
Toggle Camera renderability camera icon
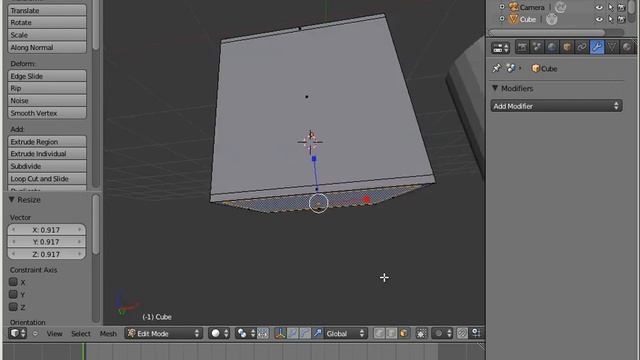pyautogui.click(x=621, y=7)
